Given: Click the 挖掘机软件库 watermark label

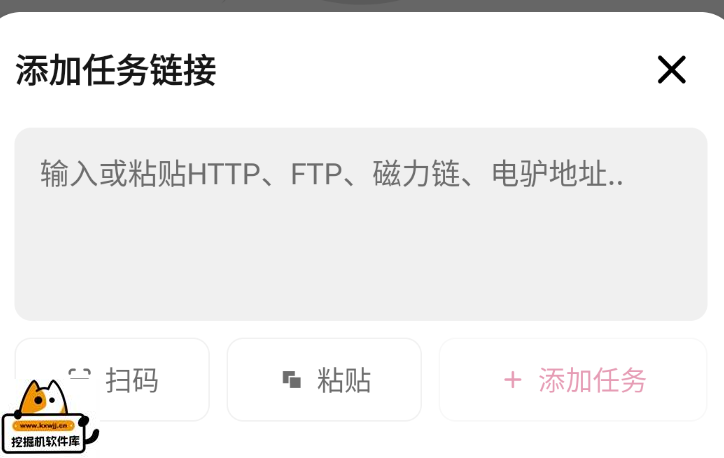Looking at the screenshot, I should point(45,441).
